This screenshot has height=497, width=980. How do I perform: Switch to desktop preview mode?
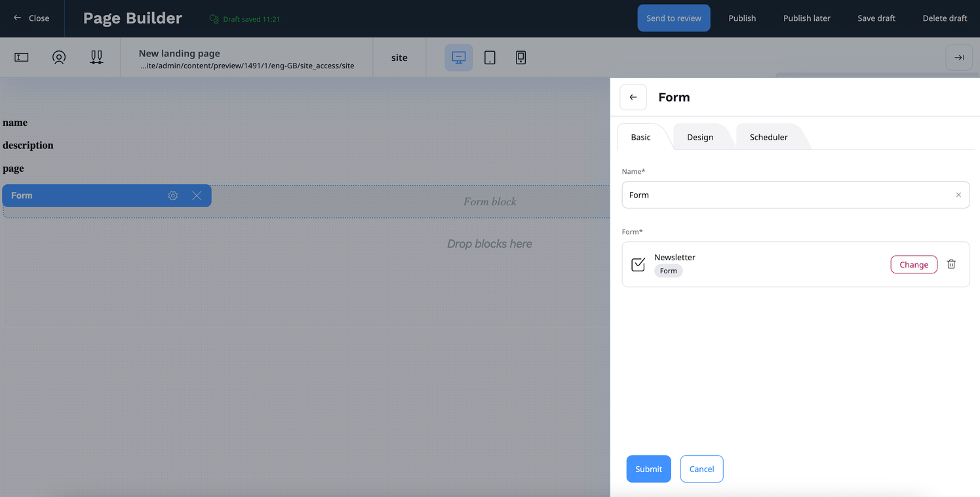[x=459, y=58]
